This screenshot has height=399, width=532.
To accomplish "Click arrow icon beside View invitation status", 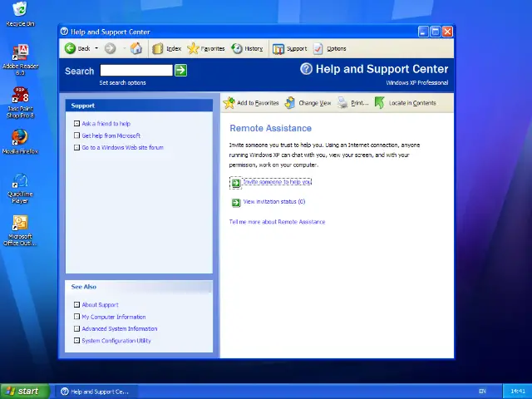I will coord(236,203).
